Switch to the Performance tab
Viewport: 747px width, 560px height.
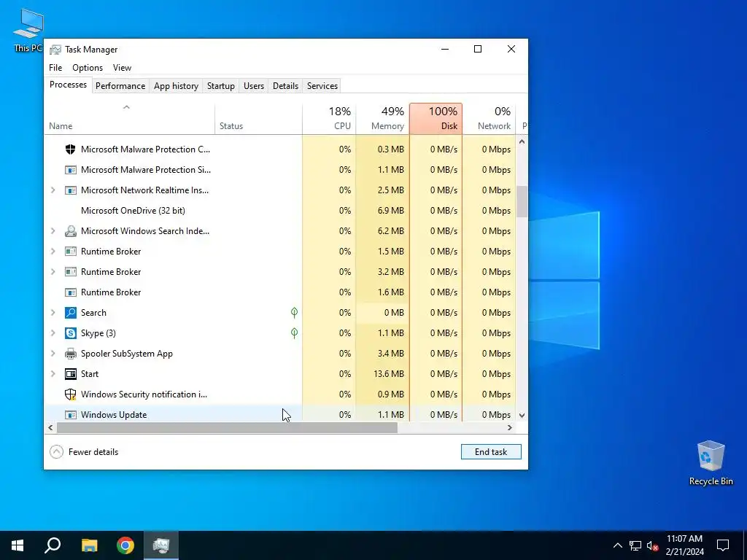tap(120, 86)
